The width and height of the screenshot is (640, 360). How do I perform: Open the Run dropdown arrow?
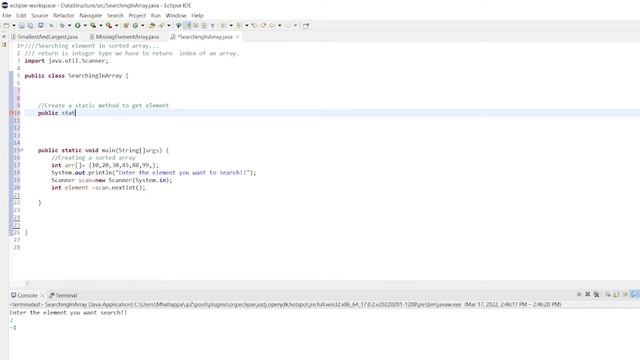click(x=85, y=25)
